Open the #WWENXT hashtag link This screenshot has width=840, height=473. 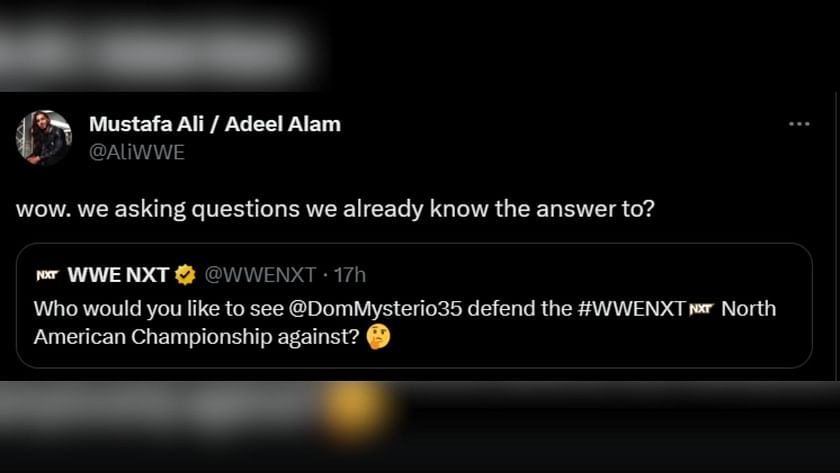coord(632,309)
